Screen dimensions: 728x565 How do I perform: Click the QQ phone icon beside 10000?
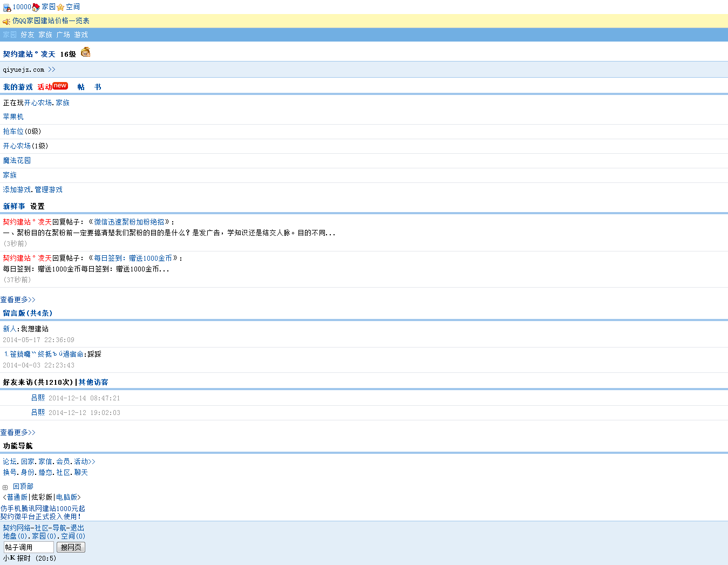coord(7,8)
